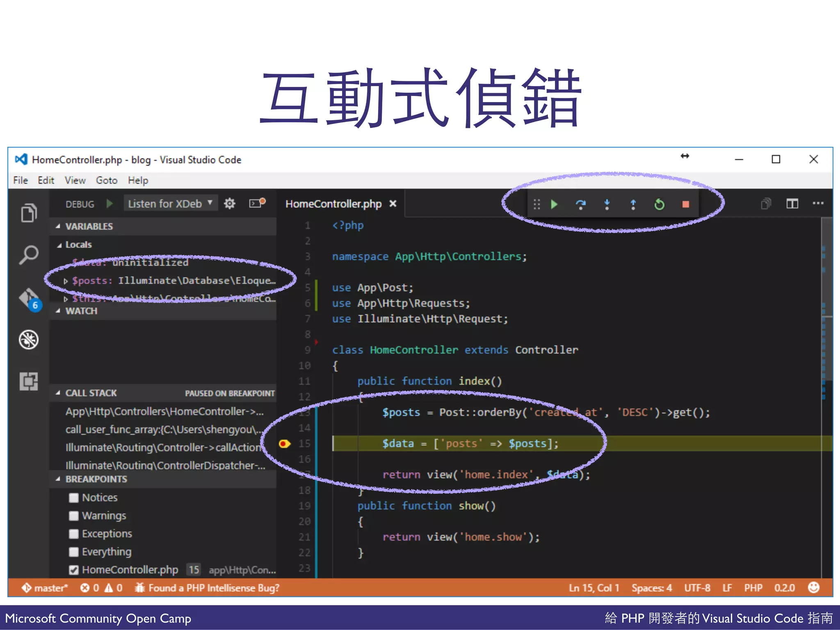Continue execution in debug toolbar
The image size is (840, 630).
pos(554,204)
